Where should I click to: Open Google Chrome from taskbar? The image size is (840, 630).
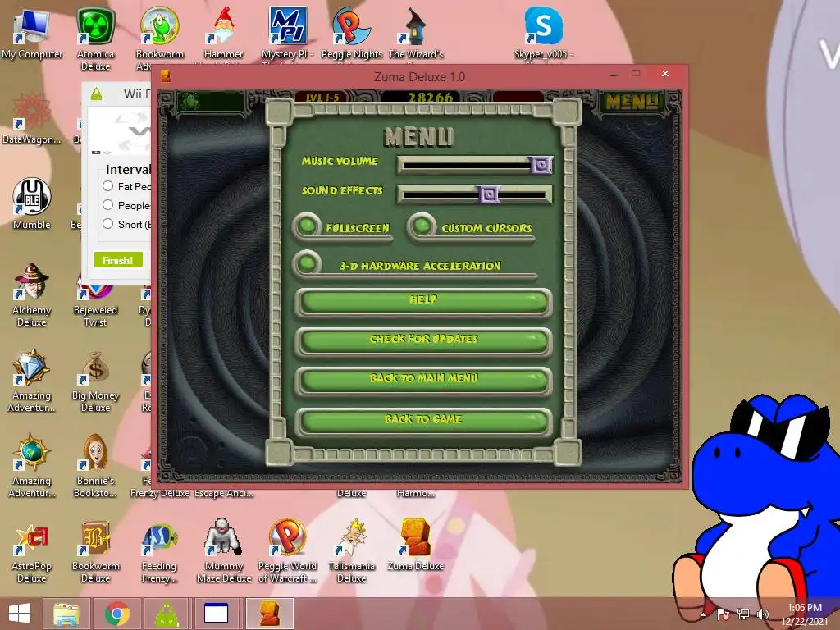pyautogui.click(x=116, y=614)
